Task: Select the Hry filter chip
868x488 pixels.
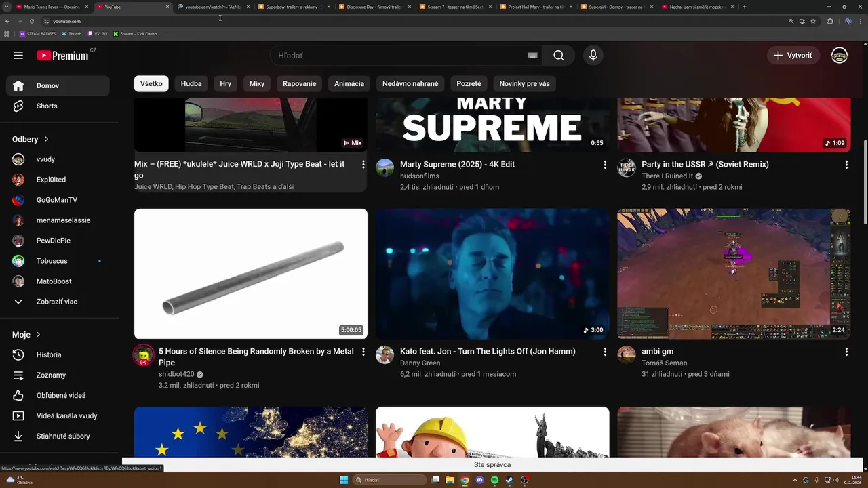Action: coord(226,84)
